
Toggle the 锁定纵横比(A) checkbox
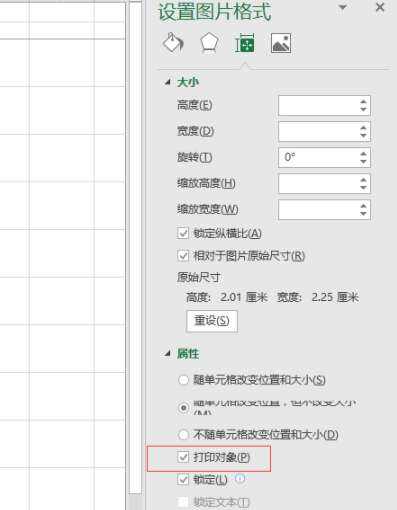click(183, 233)
